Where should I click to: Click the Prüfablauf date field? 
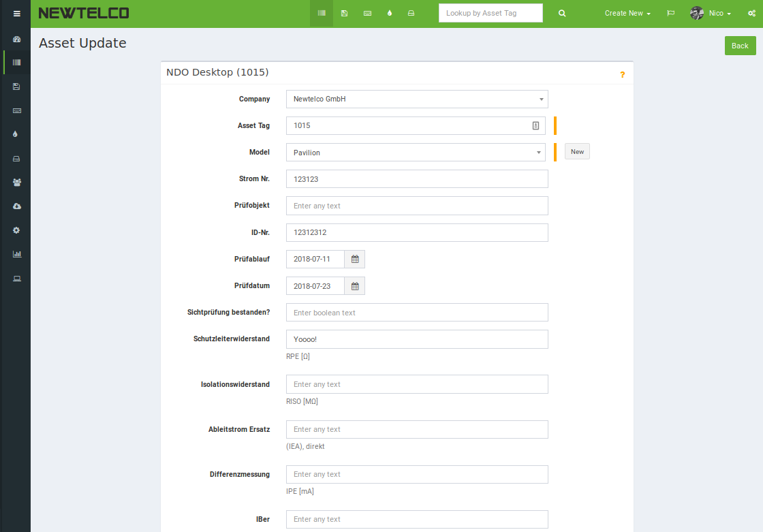[315, 259]
